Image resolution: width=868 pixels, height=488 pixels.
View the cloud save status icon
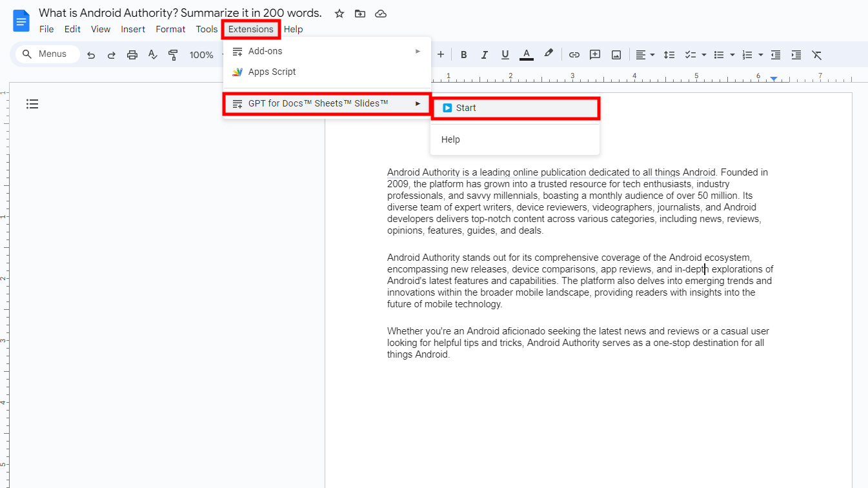(x=381, y=14)
